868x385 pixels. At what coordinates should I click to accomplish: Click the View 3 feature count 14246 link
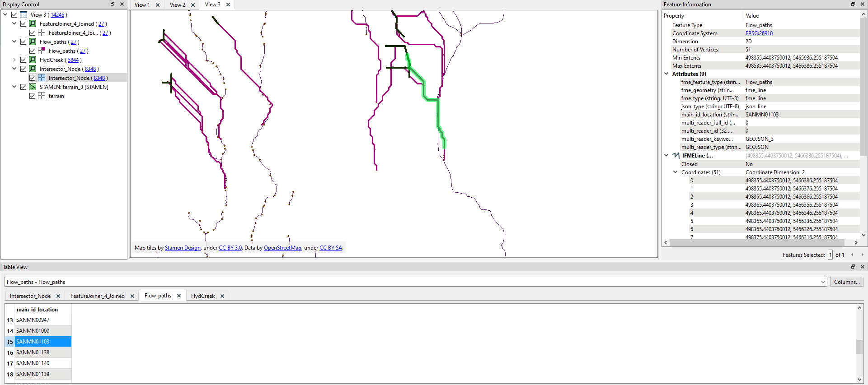click(57, 15)
